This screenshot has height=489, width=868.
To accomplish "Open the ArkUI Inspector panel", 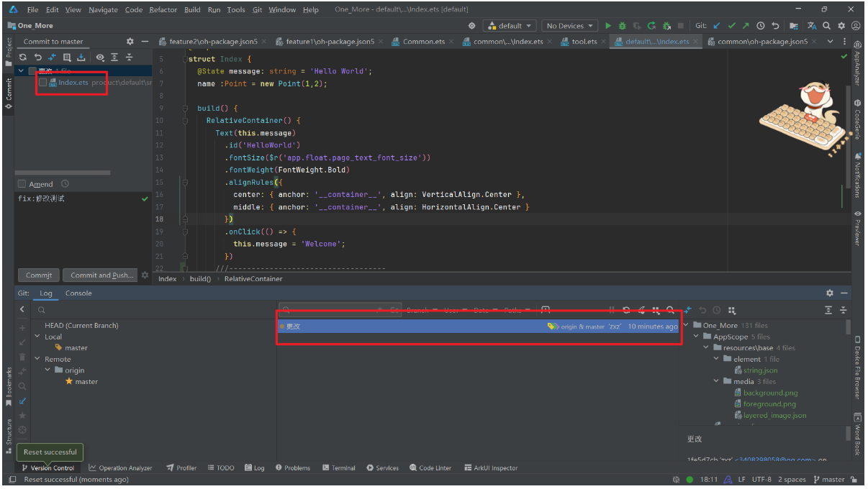I will (491, 467).
